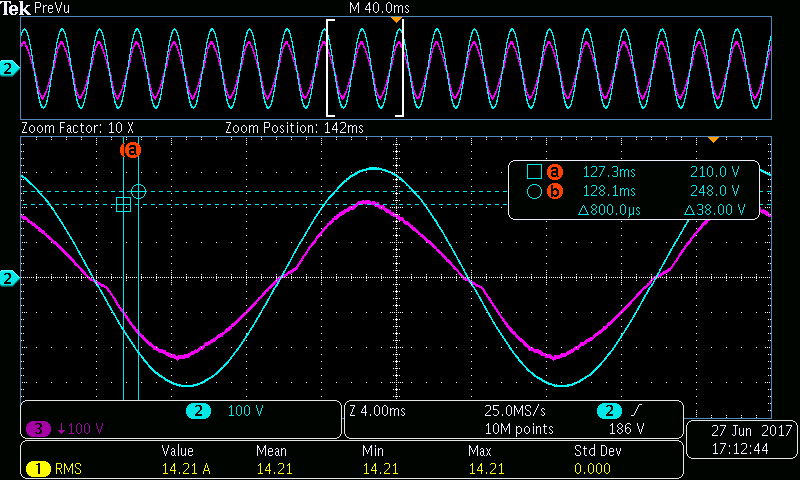
Task: Select the orange trigger position marker in overview
Action: click(x=396, y=20)
